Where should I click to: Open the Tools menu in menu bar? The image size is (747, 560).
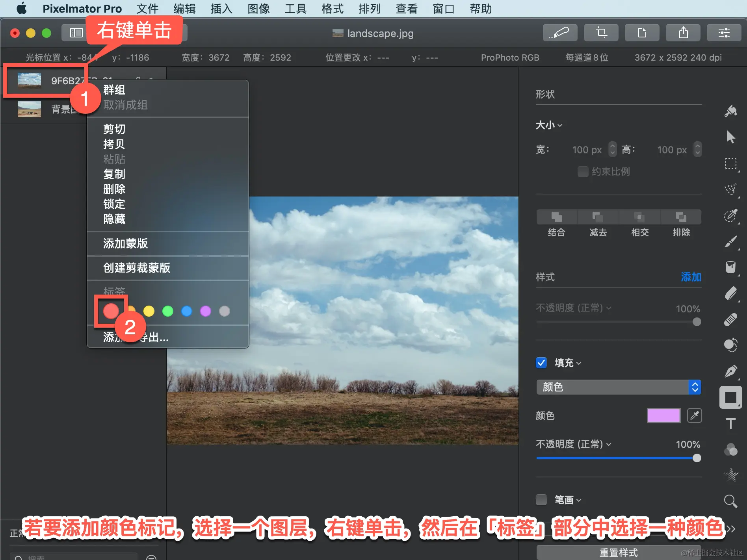click(295, 9)
